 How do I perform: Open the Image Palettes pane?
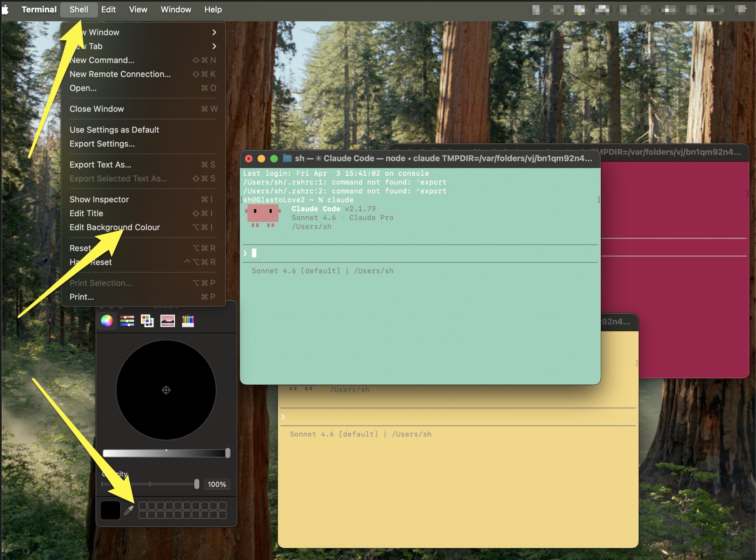pyautogui.click(x=166, y=321)
